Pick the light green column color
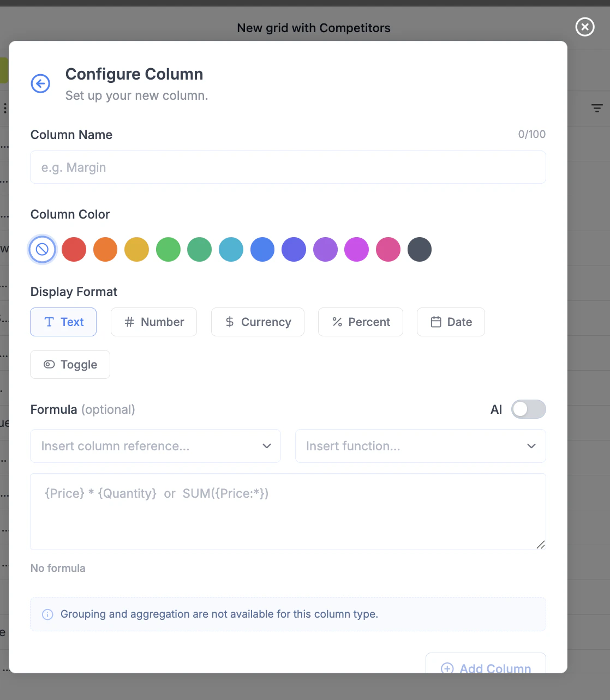This screenshot has height=700, width=610. click(x=168, y=249)
